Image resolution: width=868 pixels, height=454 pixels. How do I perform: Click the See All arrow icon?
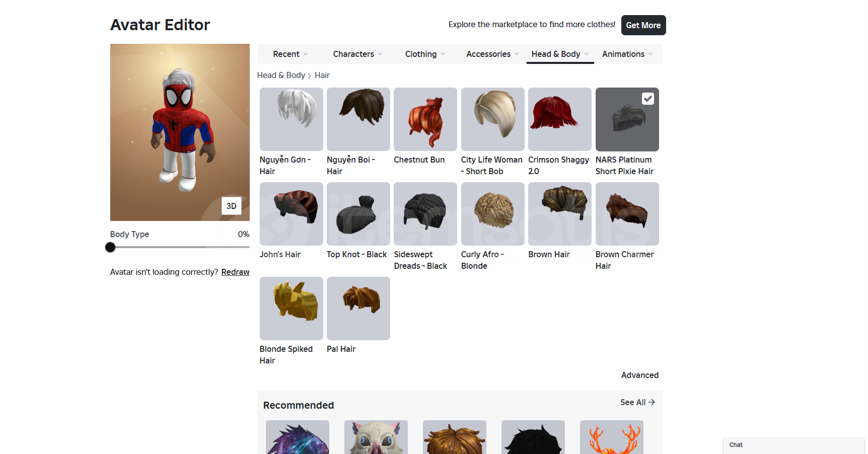(652, 402)
